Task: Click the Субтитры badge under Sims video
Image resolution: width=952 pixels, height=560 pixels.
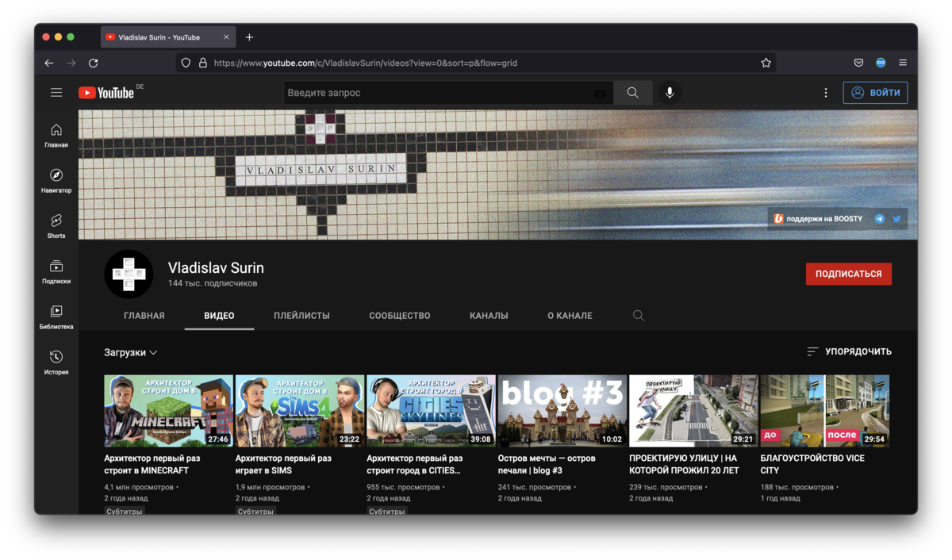Action: 255,512
